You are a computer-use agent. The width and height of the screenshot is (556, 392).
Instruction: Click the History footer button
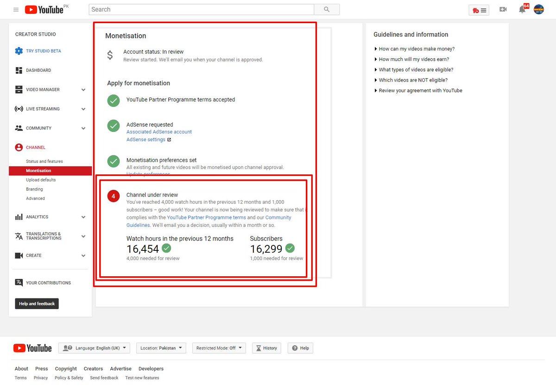[266, 348]
